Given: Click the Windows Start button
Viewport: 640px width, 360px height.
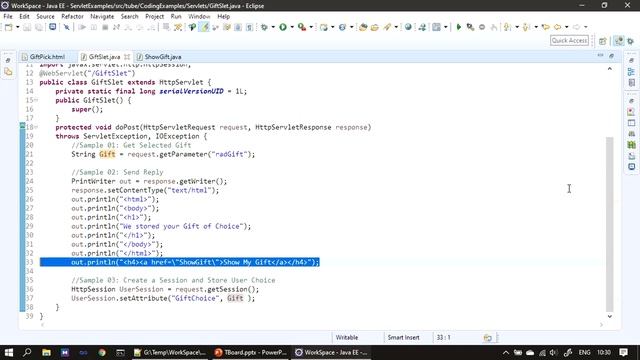Looking at the screenshot, I should pos(9,352).
